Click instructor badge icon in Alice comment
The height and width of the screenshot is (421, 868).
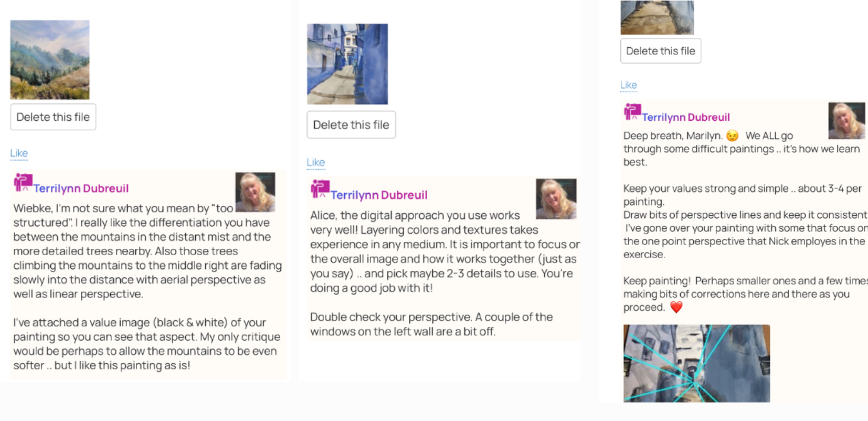pyautogui.click(x=320, y=189)
